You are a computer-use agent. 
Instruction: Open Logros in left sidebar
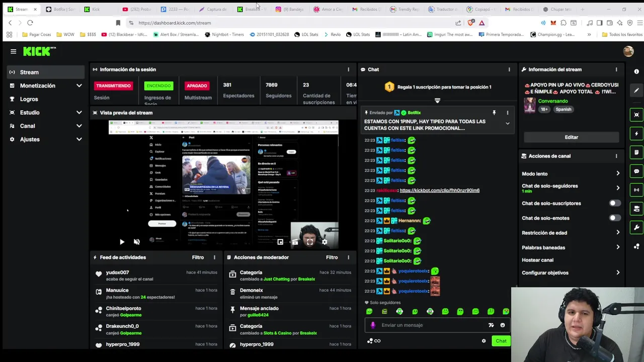[x=46, y=99]
